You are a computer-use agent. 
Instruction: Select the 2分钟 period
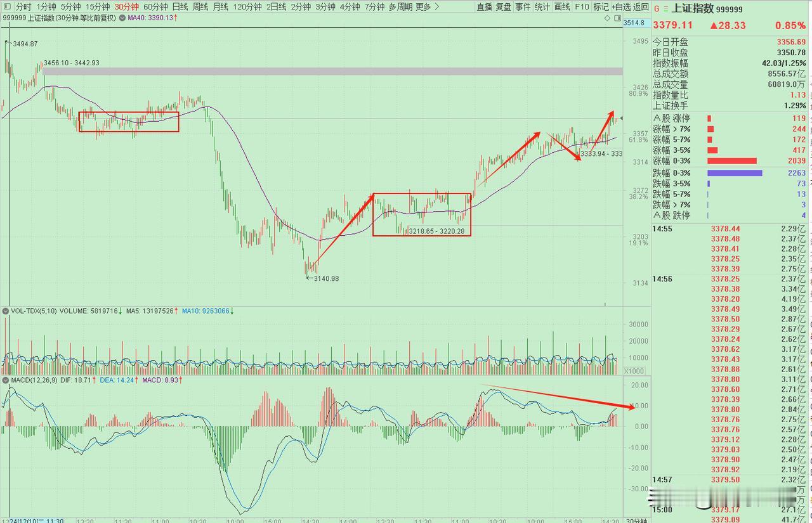[x=301, y=6]
